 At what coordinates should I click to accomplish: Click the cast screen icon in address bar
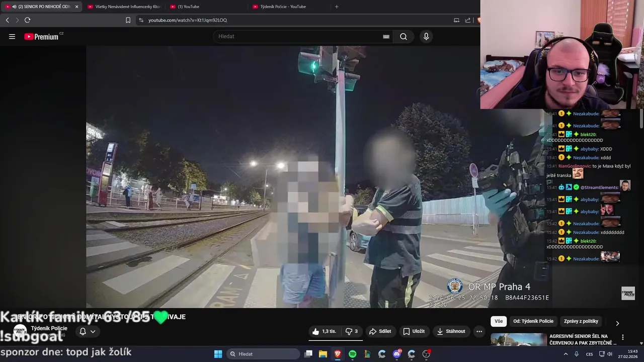pos(456,20)
